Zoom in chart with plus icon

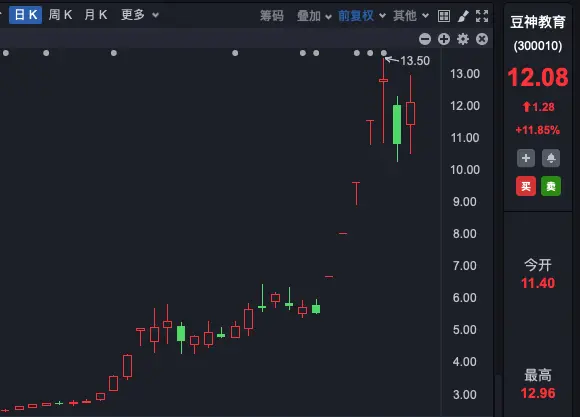pos(444,39)
